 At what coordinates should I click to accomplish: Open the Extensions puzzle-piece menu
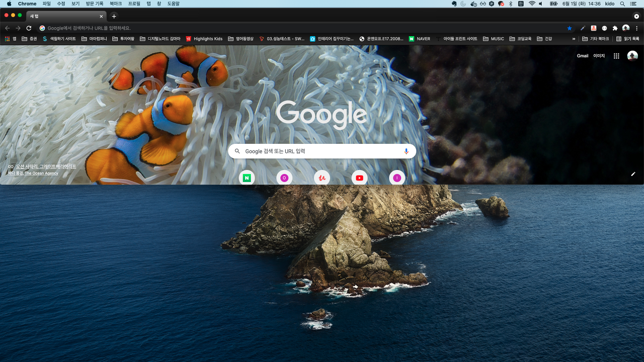(615, 28)
